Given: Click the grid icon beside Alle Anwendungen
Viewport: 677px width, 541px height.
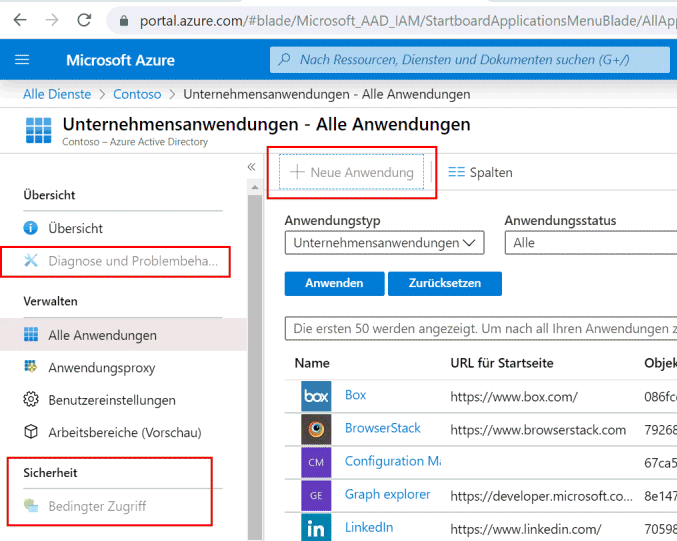Looking at the screenshot, I should coord(31,334).
